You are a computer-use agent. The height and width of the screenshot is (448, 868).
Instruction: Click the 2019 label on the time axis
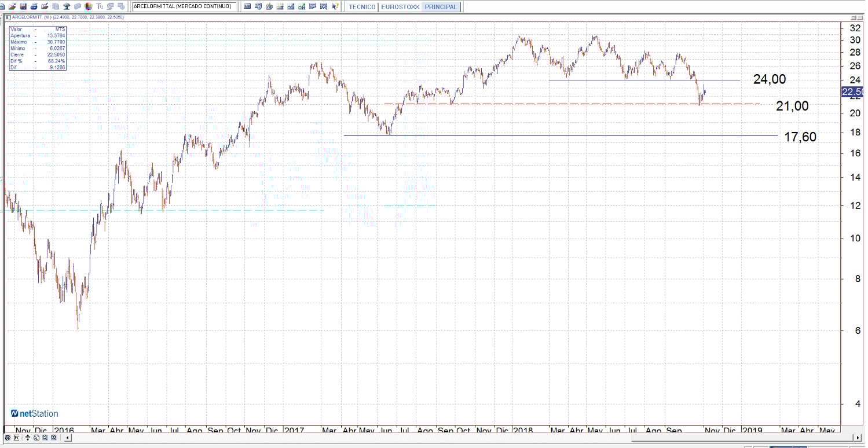[752, 431]
